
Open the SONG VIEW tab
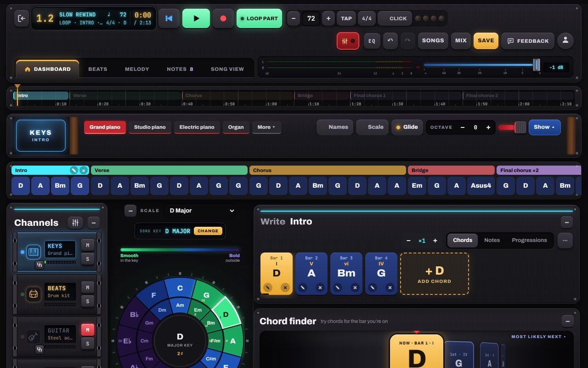coord(227,69)
